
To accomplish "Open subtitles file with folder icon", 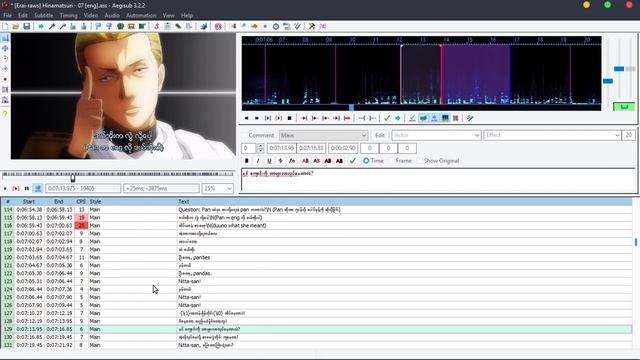I will (x=16, y=26).
